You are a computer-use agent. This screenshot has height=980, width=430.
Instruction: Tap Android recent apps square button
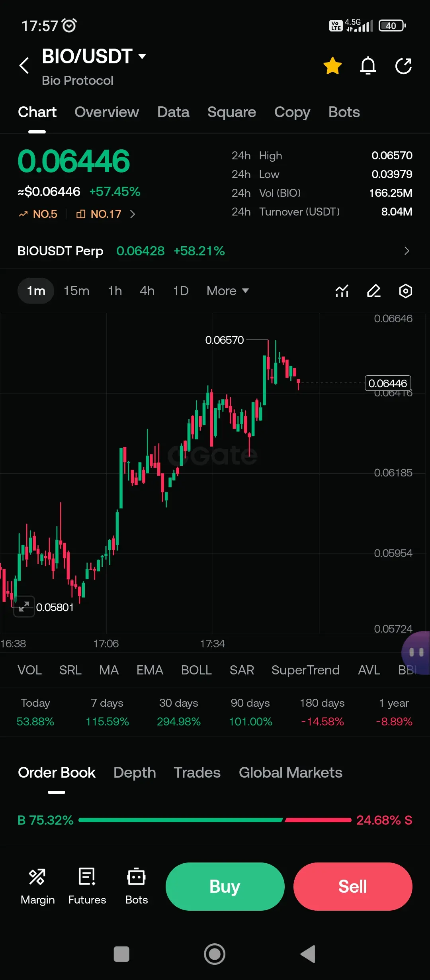point(121,954)
